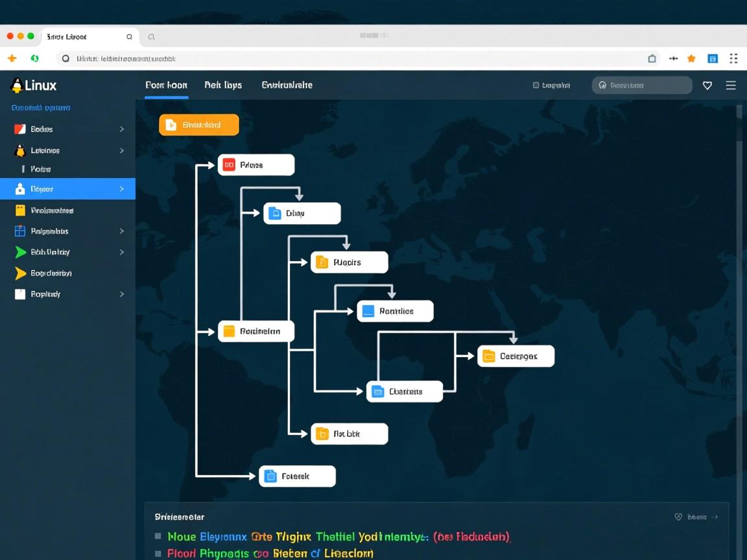
Task: Expand the last sidebar item chevron
Action: (x=121, y=294)
